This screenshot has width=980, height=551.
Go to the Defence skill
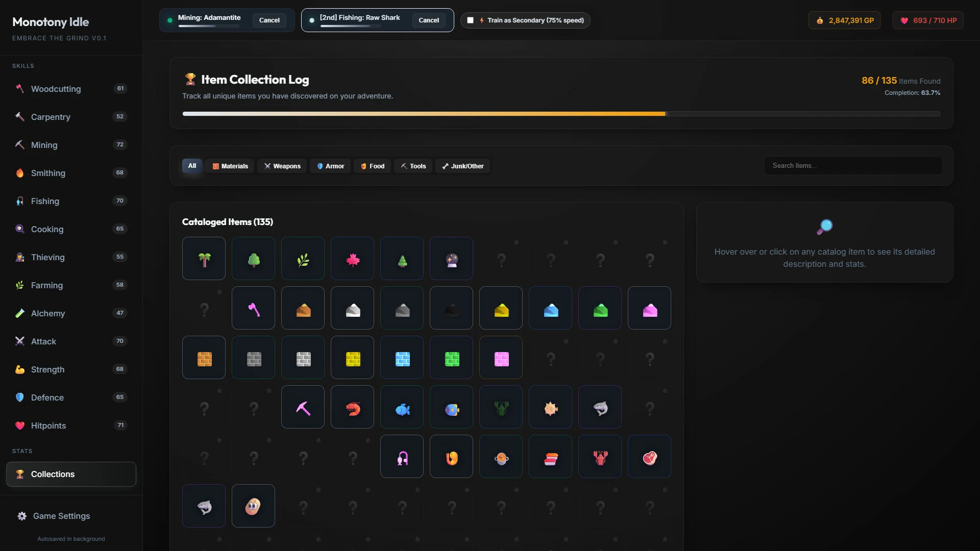click(71, 397)
